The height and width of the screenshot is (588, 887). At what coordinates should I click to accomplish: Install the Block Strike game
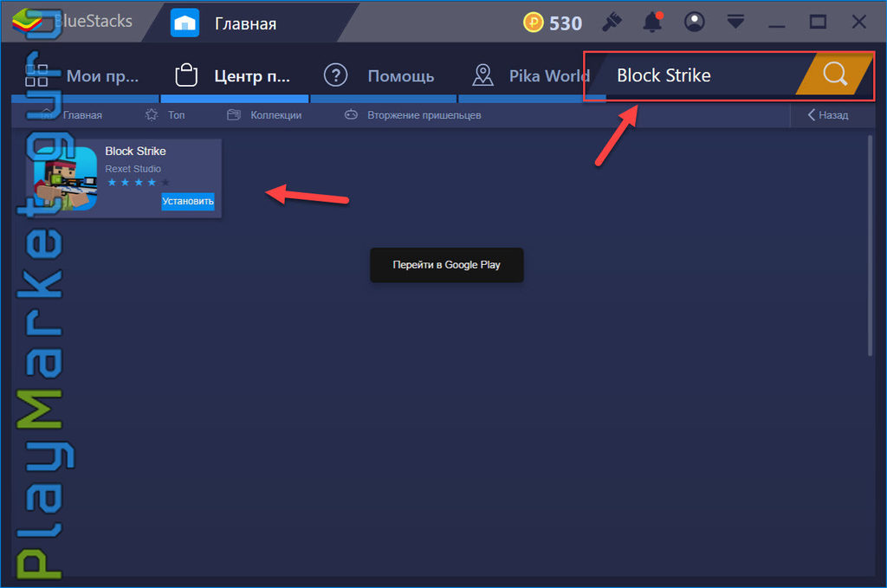tap(188, 201)
